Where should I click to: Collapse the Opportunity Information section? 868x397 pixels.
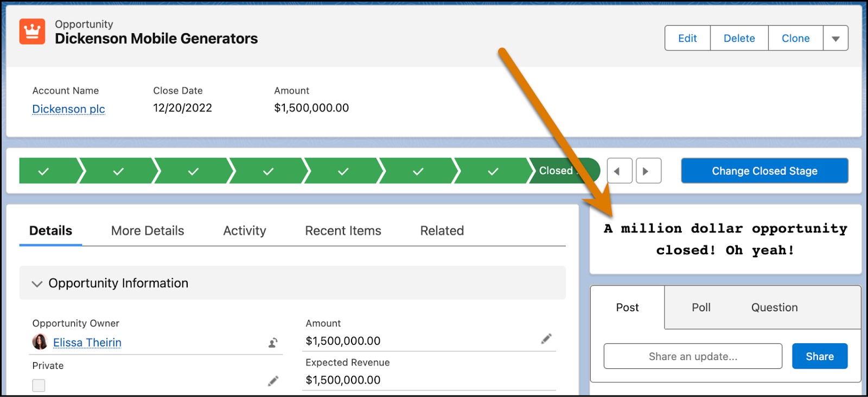pyautogui.click(x=37, y=283)
